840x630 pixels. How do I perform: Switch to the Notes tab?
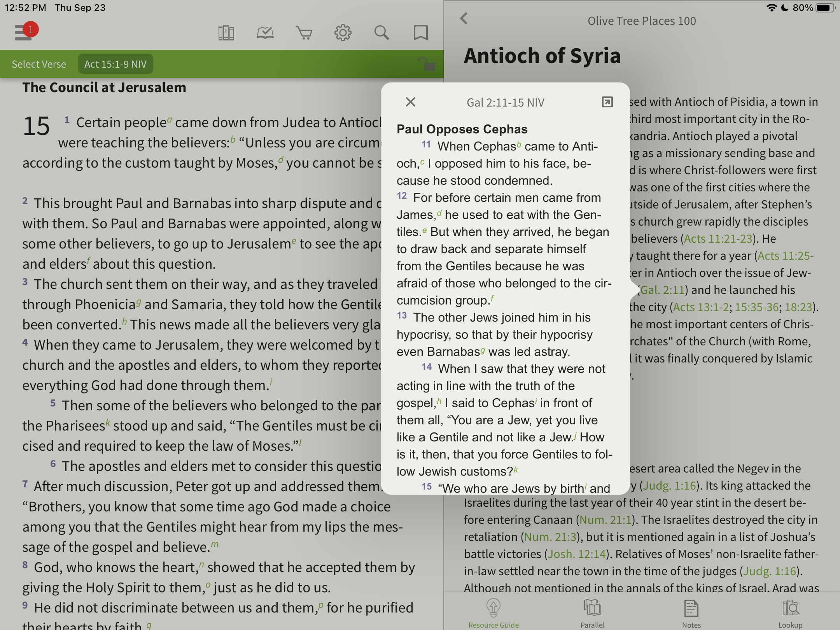(x=691, y=613)
